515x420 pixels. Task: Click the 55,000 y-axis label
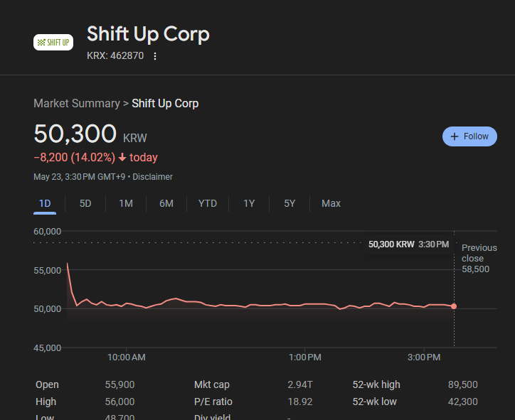point(47,271)
